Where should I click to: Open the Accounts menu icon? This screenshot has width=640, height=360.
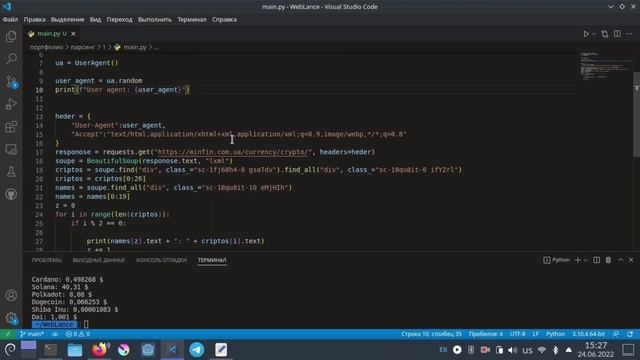pos(11,295)
